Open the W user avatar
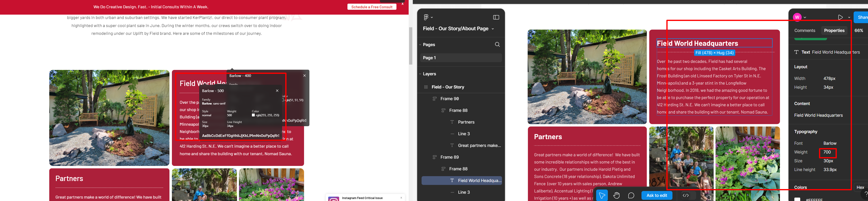This screenshot has height=201, width=868. pyautogui.click(x=797, y=17)
